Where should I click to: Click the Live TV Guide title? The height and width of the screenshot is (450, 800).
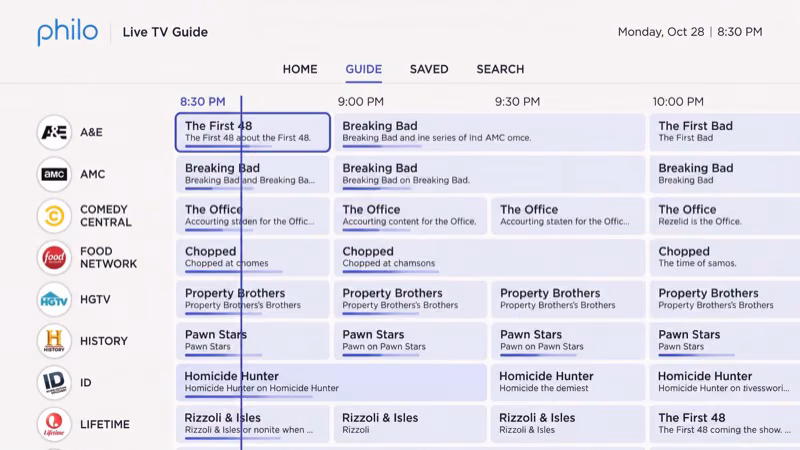tap(165, 32)
